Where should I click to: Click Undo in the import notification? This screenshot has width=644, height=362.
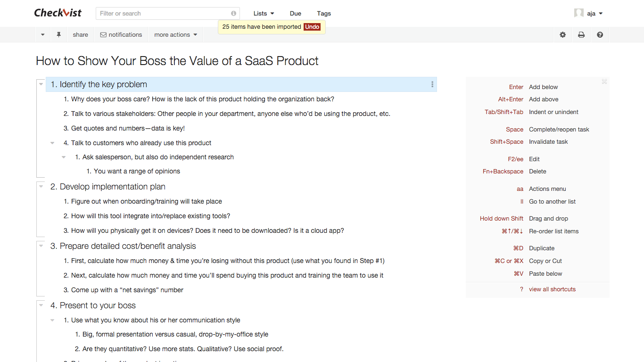[312, 27]
